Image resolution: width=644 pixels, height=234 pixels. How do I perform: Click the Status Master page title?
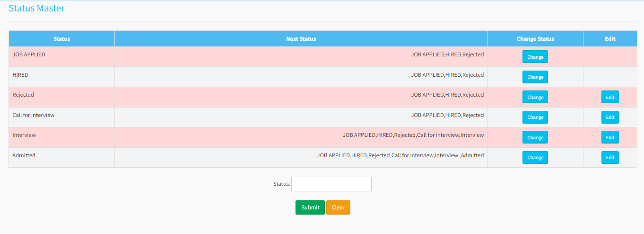pyautogui.click(x=36, y=8)
